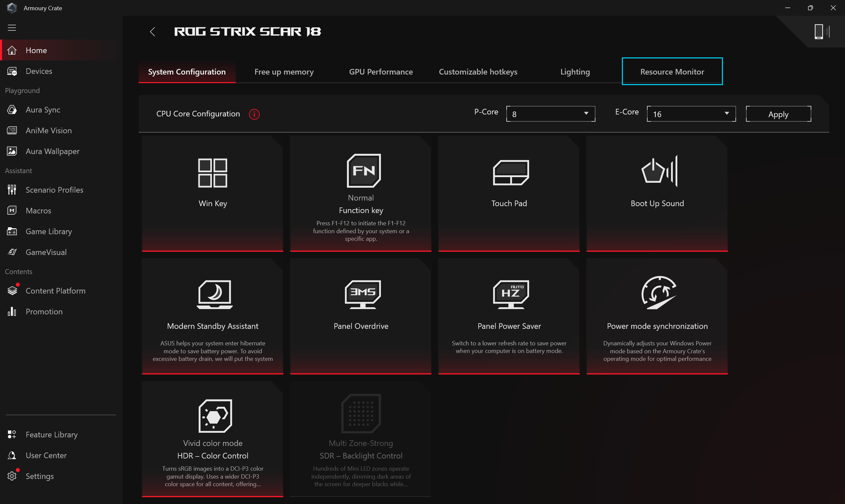
Task: Click the ROG STRIX SCAR 18 title
Action: (247, 32)
